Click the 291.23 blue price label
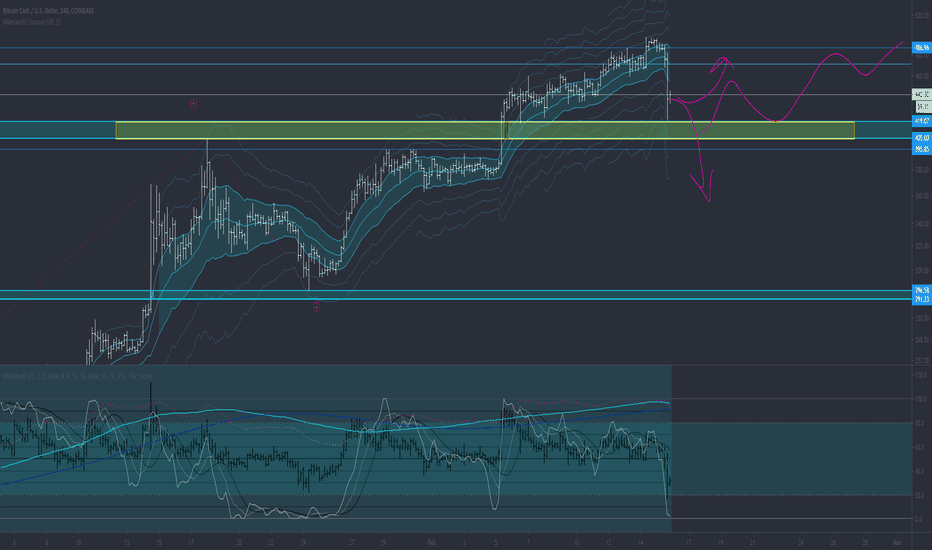Viewport: 932px width, 550px height. pyautogui.click(x=922, y=299)
